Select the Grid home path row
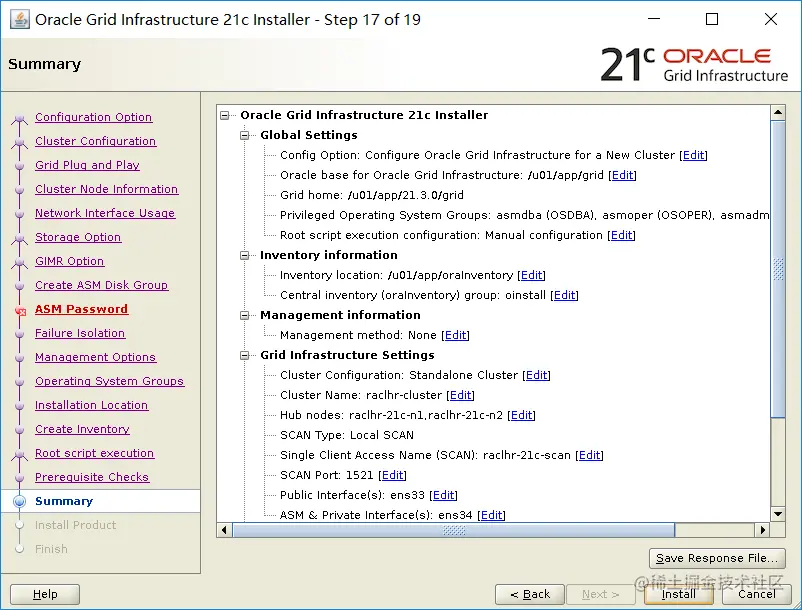Viewport: 802px width, 610px height. click(x=372, y=195)
